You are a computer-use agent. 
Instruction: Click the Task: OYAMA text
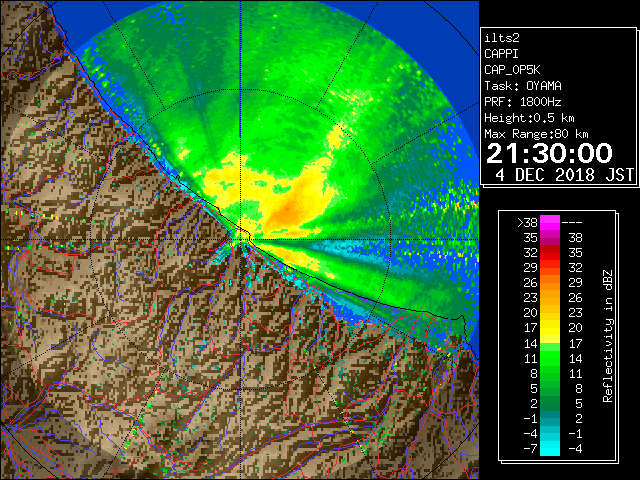pyautogui.click(x=523, y=86)
